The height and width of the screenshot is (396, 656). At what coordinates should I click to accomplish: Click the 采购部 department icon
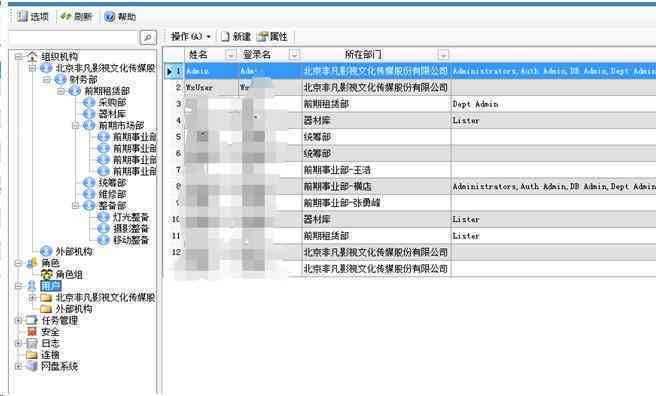coord(89,102)
